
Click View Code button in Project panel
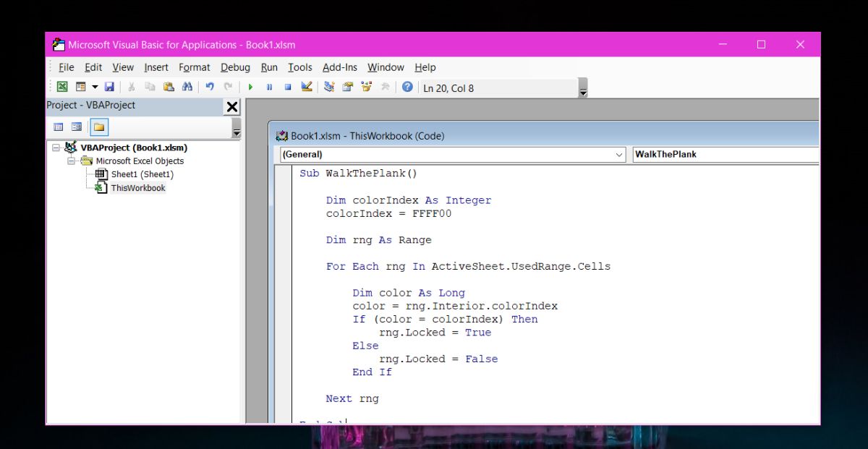pyautogui.click(x=59, y=127)
